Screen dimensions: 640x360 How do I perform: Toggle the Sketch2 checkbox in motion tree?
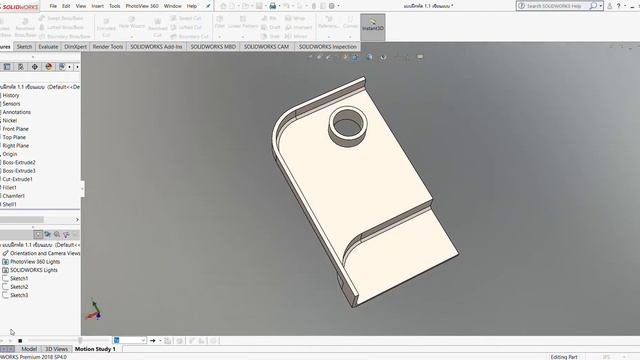[5, 287]
